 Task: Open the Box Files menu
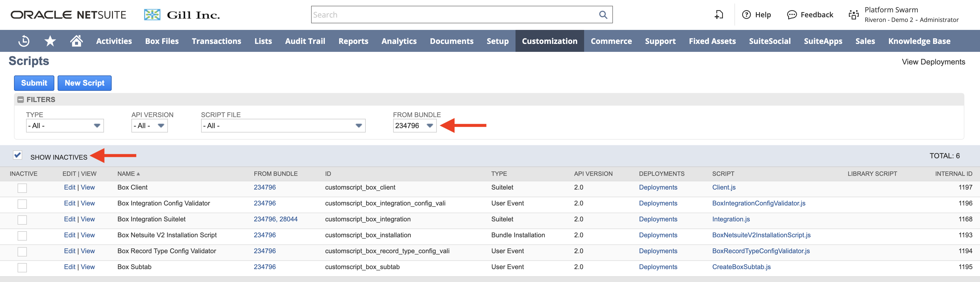(x=162, y=41)
